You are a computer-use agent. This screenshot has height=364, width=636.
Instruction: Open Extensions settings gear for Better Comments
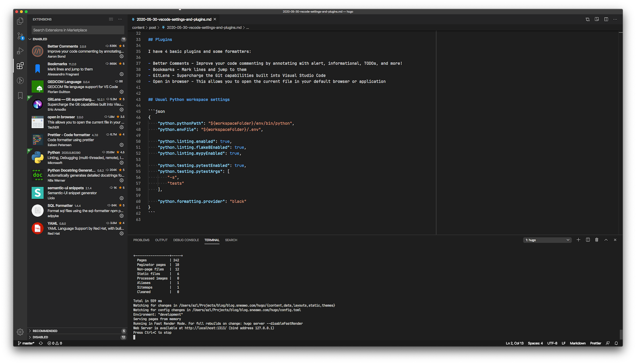122,56
